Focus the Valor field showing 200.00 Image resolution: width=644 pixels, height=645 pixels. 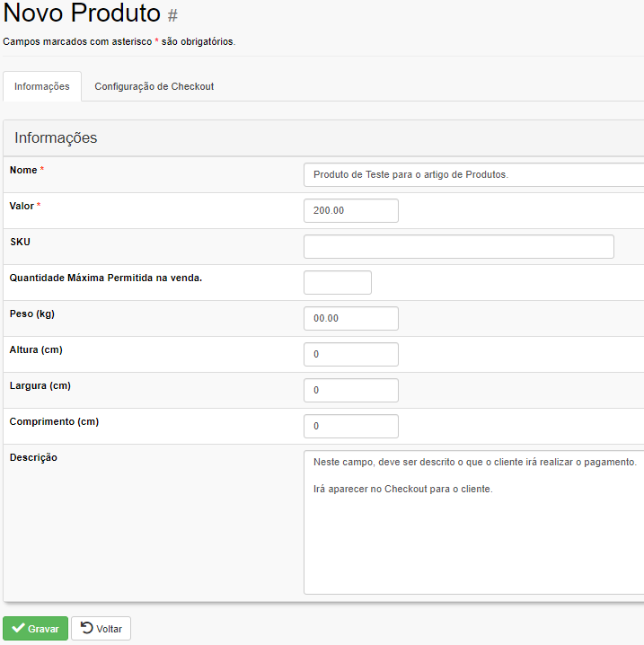coord(351,210)
